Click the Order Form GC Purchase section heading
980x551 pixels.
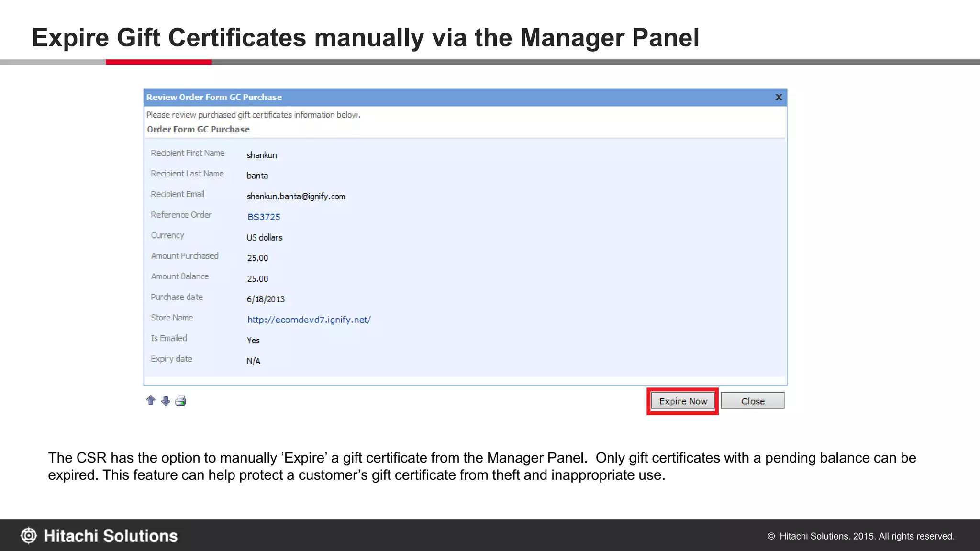[x=198, y=129]
